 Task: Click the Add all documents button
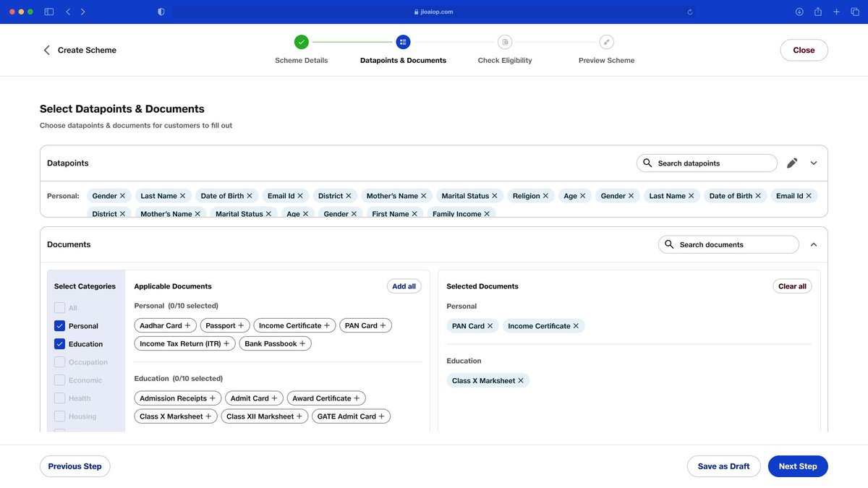coord(404,286)
